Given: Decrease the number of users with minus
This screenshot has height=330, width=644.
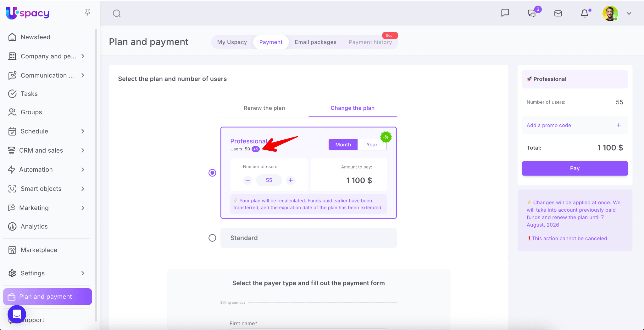Looking at the screenshot, I should point(247,180).
